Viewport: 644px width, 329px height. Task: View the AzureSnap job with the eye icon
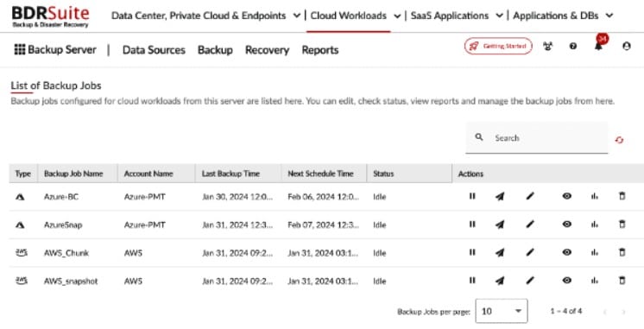[567, 225]
